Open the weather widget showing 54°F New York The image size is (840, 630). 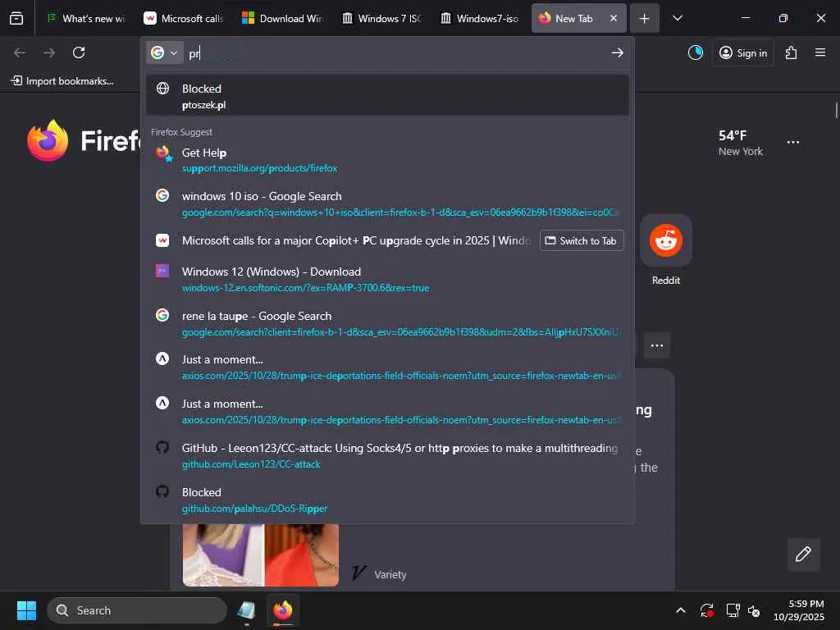(741, 143)
